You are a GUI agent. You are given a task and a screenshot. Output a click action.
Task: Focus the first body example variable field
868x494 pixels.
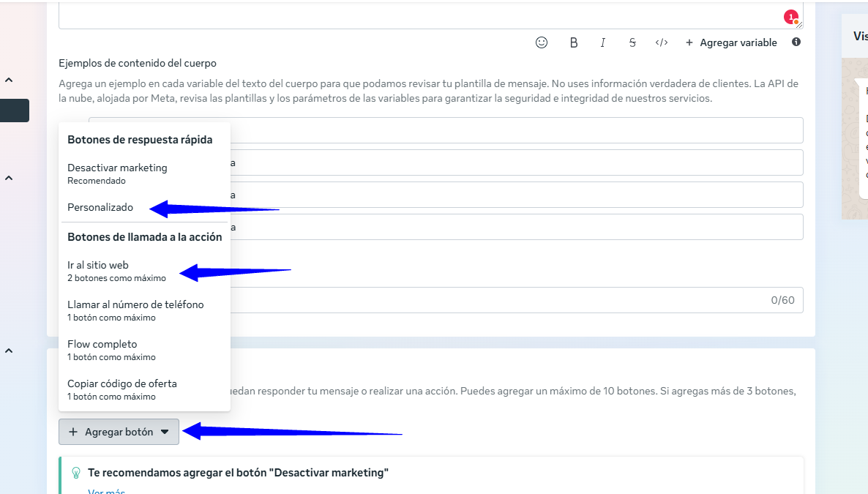point(446,130)
